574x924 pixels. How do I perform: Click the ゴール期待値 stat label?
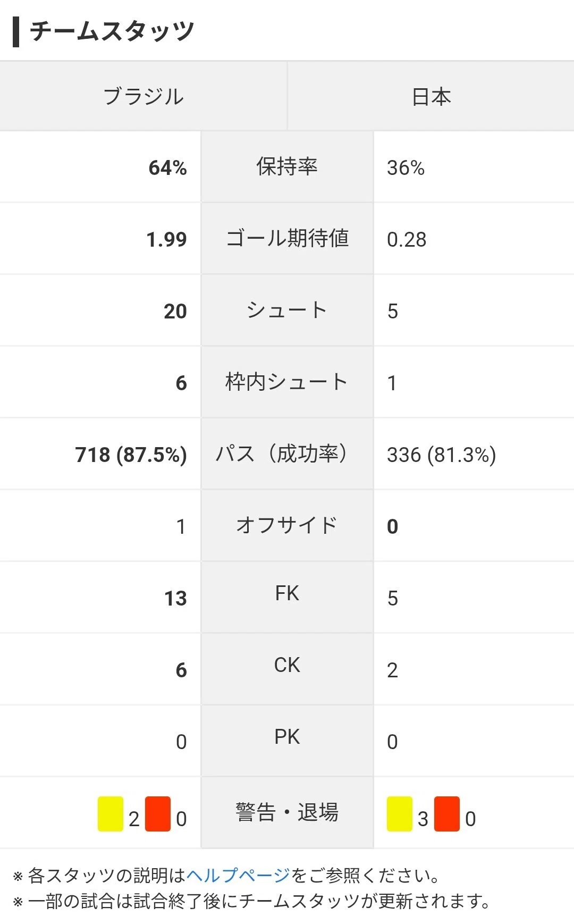pyautogui.click(x=287, y=238)
